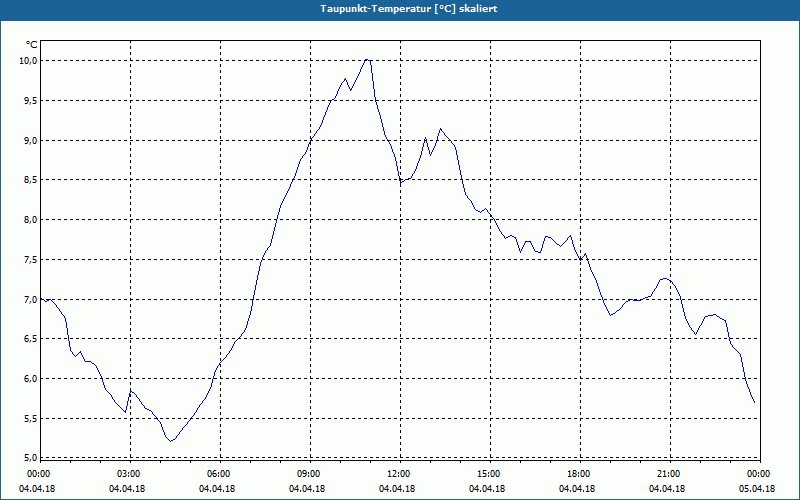
Task: Click the 5,5 y-axis label
Action: coord(30,419)
